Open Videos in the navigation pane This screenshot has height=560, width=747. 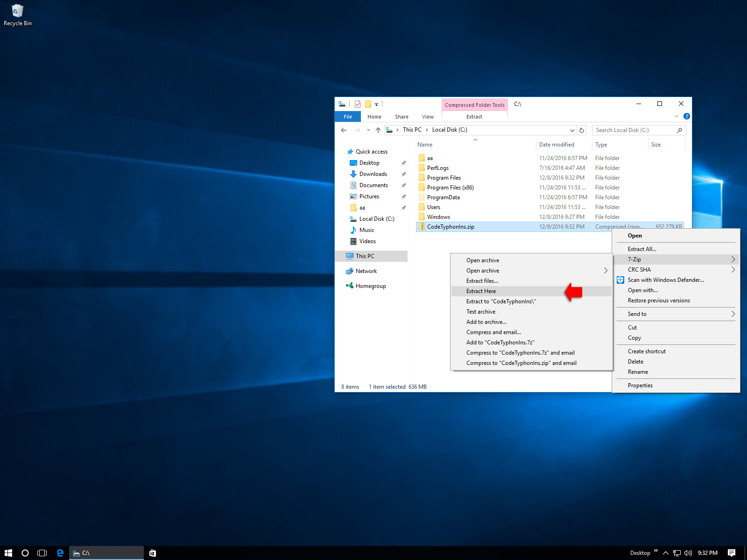(367, 241)
